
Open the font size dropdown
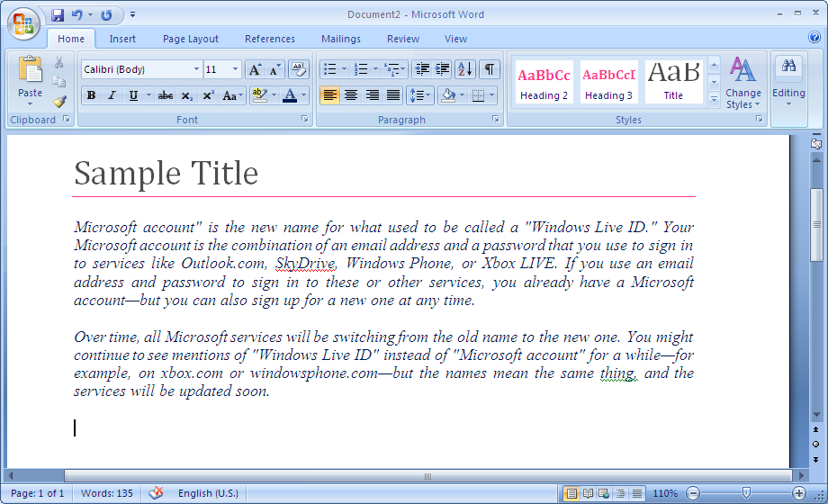click(x=235, y=69)
